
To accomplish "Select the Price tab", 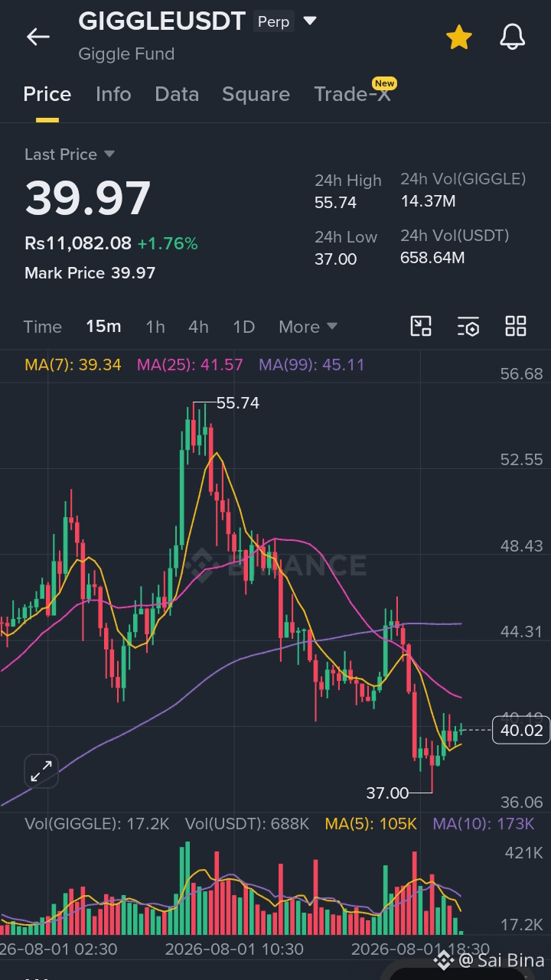I will tap(47, 94).
